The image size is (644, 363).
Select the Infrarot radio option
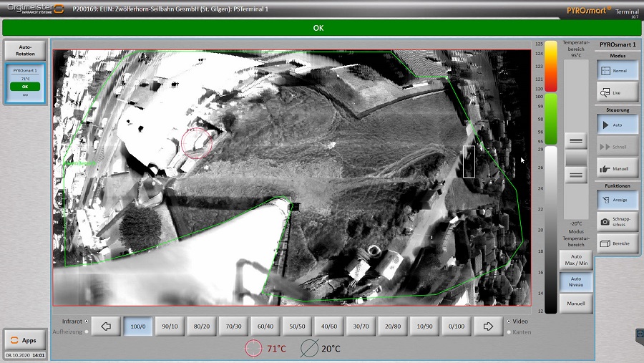point(87,321)
